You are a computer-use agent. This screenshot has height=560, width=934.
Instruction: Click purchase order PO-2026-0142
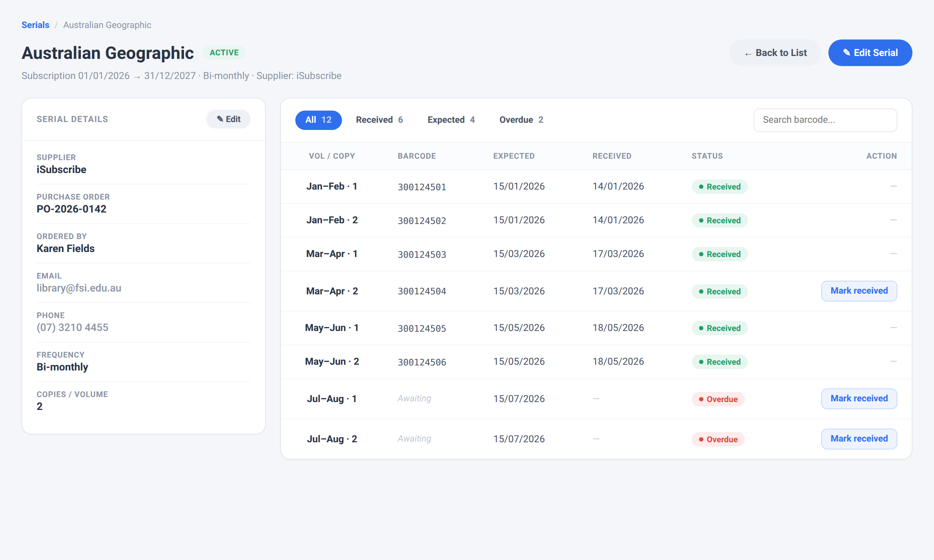[71, 209]
